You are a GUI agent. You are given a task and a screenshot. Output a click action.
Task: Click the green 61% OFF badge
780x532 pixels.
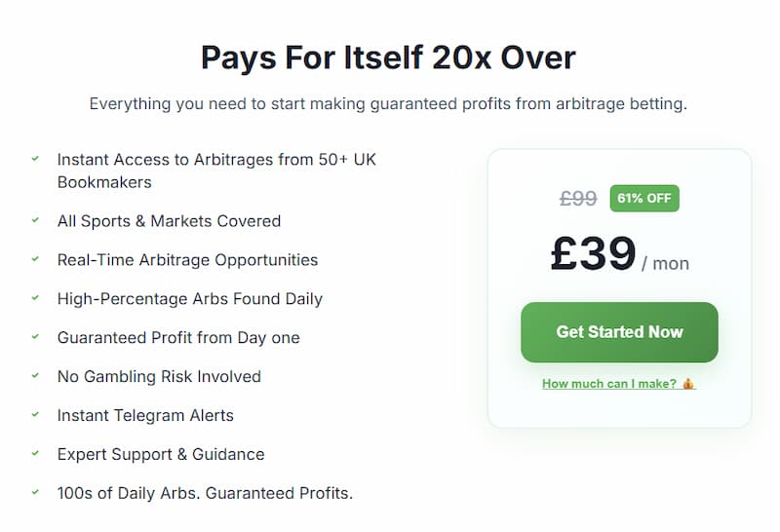coord(644,198)
